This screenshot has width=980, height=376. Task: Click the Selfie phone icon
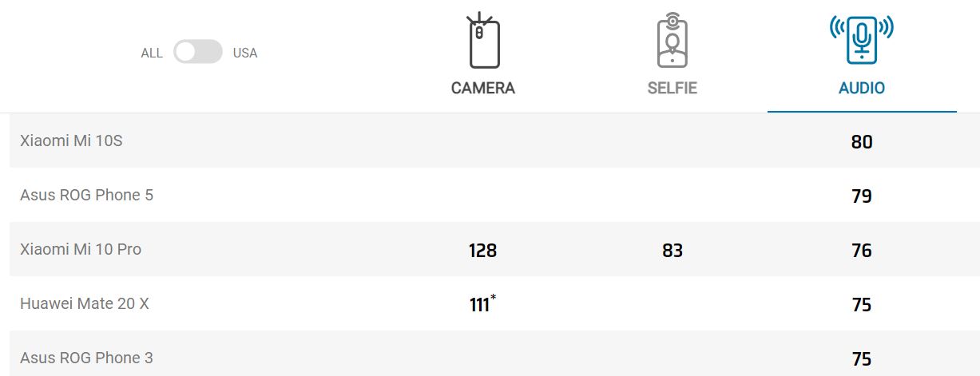[x=672, y=41]
